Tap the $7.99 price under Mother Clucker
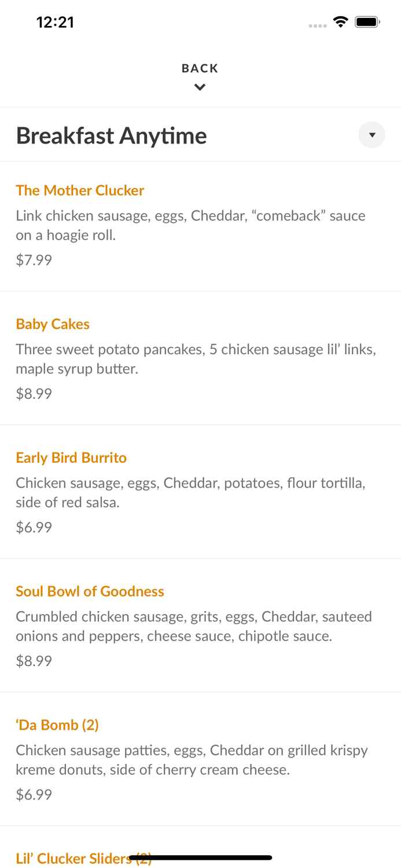Image resolution: width=401 pixels, height=868 pixels. click(34, 260)
